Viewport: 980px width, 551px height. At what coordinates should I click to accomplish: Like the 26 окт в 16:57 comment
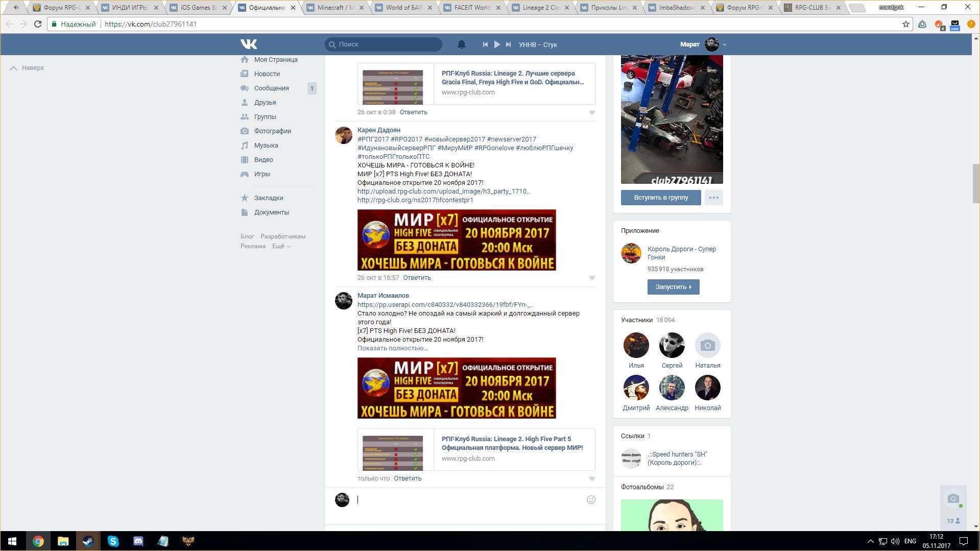592,278
